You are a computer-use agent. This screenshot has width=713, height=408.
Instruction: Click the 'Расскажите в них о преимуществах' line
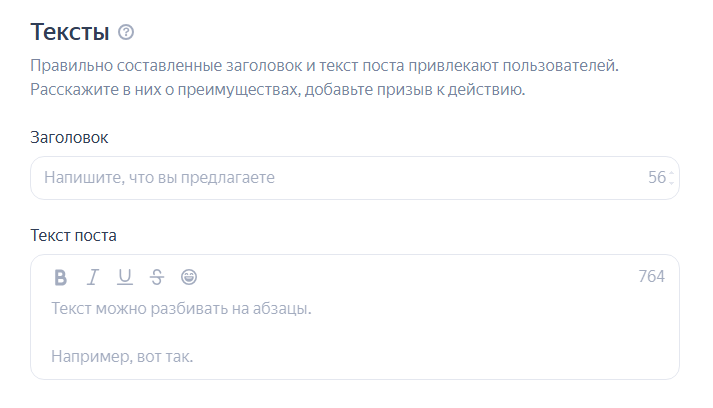[x=278, y=90]
